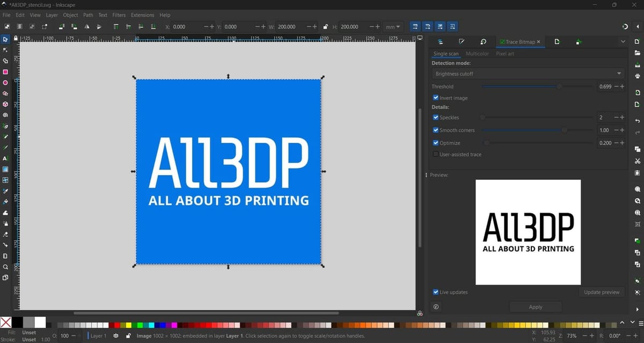644x343 pixels.
Task: Click the Undo icon in command bar
Action: coord(637,121)
